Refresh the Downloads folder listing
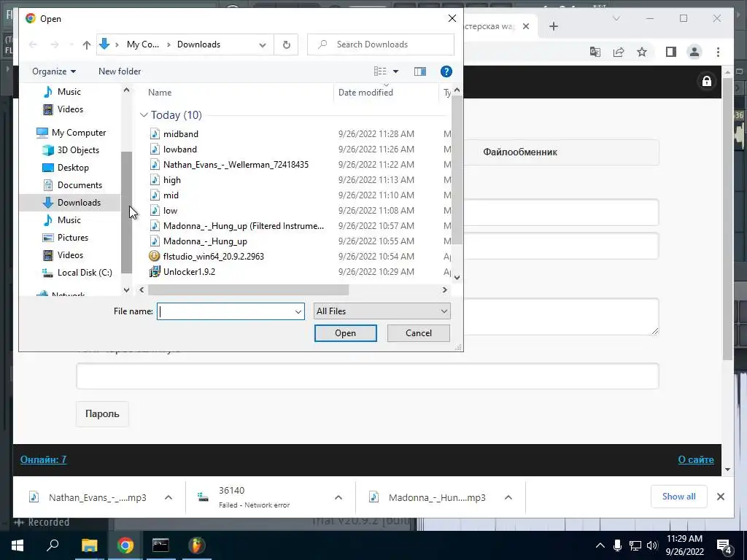This screenshot has width=747, height=560. tap(286, 44)
